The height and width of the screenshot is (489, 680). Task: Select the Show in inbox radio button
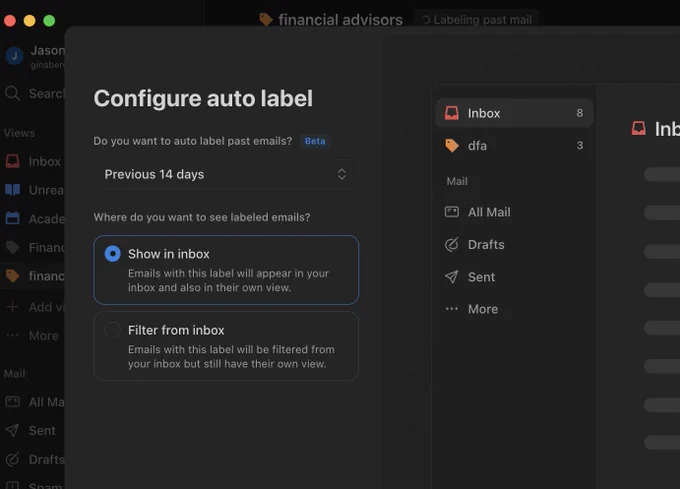112,254
